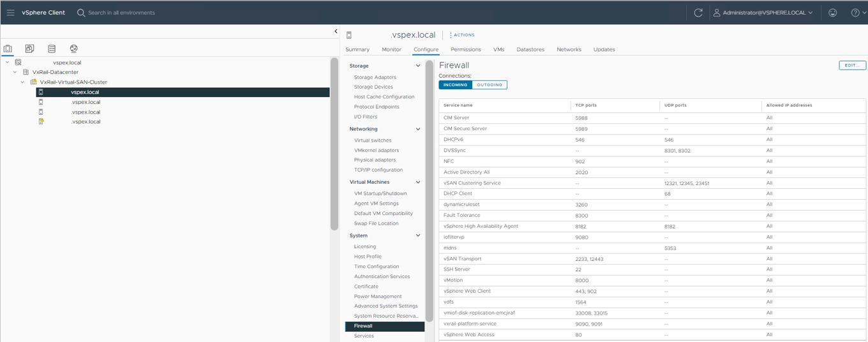Click the VxRail-Virtual-SAN-Cluster cluster icon
Screen dimensions: 868x342
point(33,82)
